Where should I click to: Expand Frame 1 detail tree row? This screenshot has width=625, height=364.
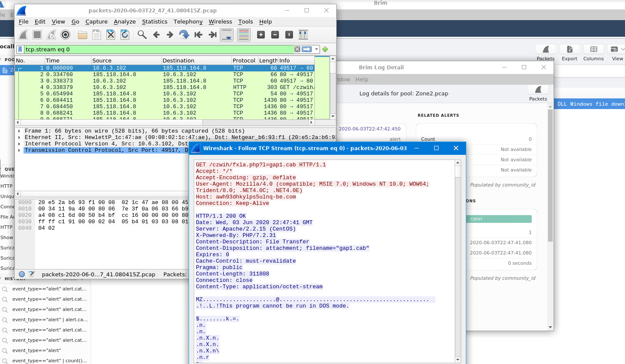coord(19,131)
